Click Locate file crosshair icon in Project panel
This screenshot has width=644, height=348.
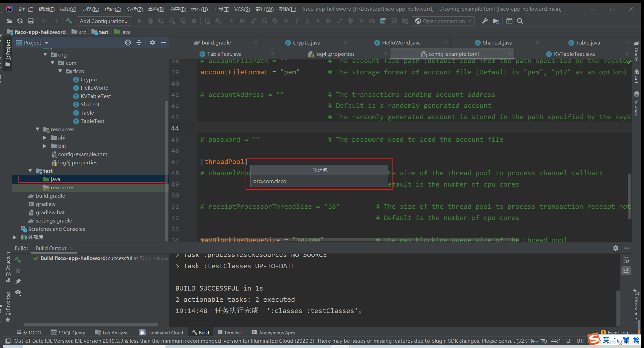(x=128, y=43)
